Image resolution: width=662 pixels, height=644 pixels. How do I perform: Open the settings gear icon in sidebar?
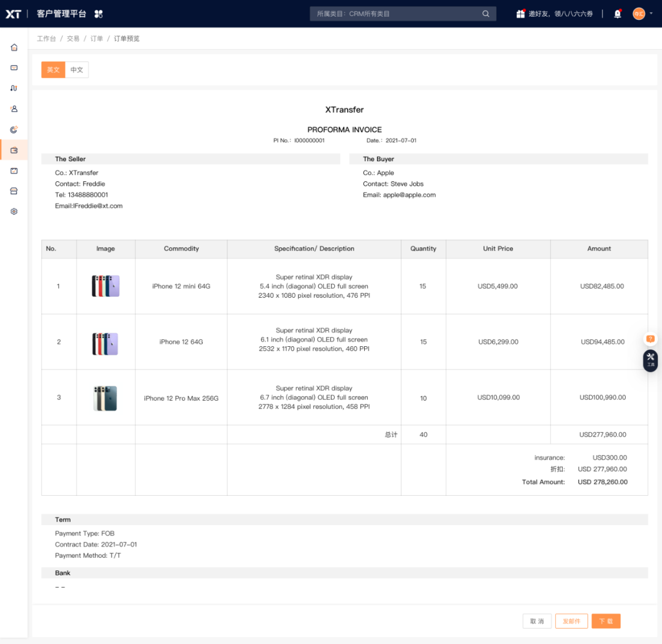[x=14, y=211]
